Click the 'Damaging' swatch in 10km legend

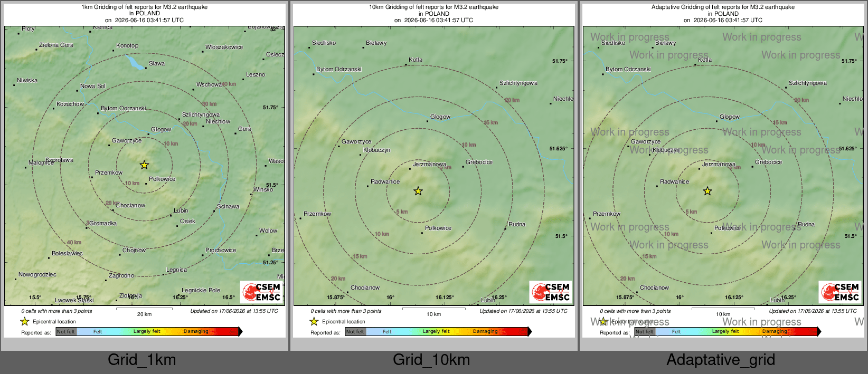tap(486, 331)
